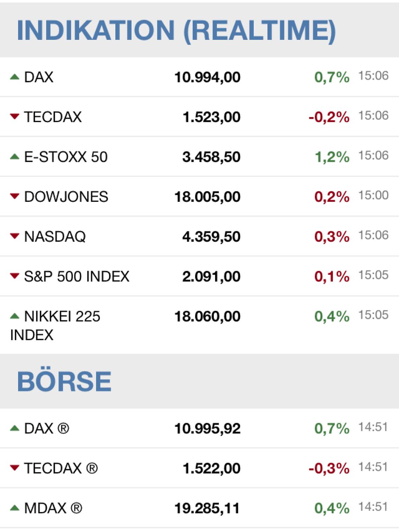The height and width of the screenshot is (532, 399).
Task: Click the green up arrow beside DAX
Action: (14, 77)
